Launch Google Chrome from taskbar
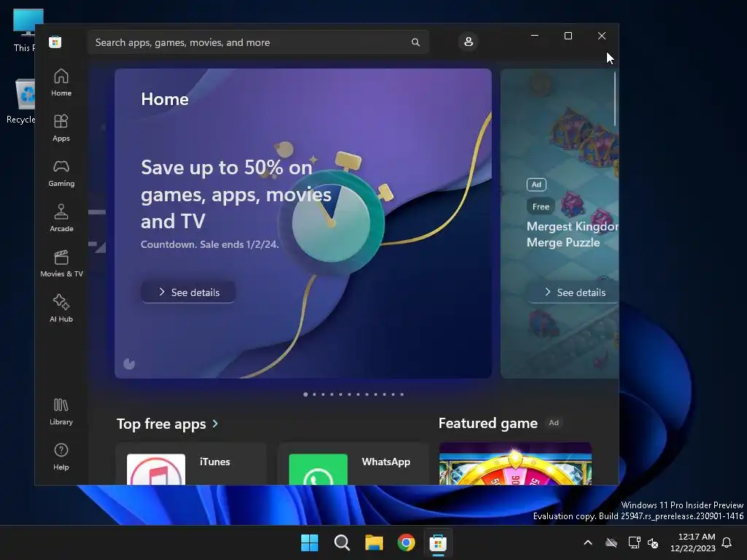The width and height of the screenshot is (747, 560). click(x=406, y=542)
